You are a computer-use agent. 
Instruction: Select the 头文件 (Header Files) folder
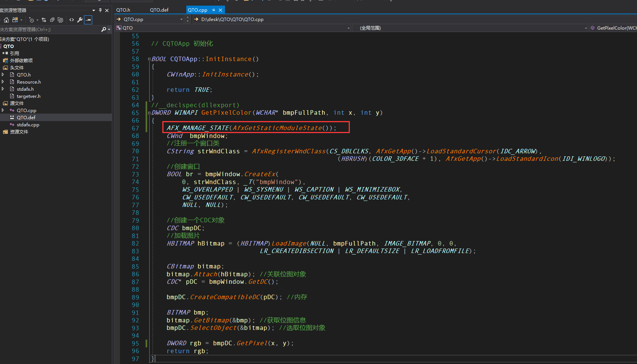17,67
